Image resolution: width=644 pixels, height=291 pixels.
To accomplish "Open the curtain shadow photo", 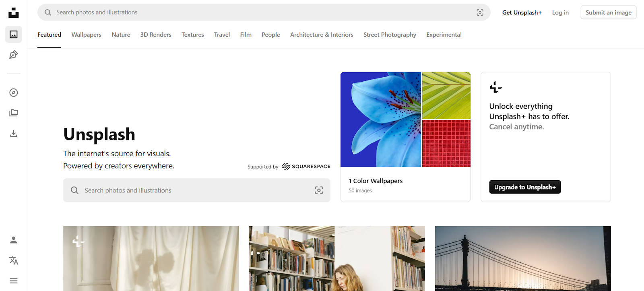I will point(151,258).
